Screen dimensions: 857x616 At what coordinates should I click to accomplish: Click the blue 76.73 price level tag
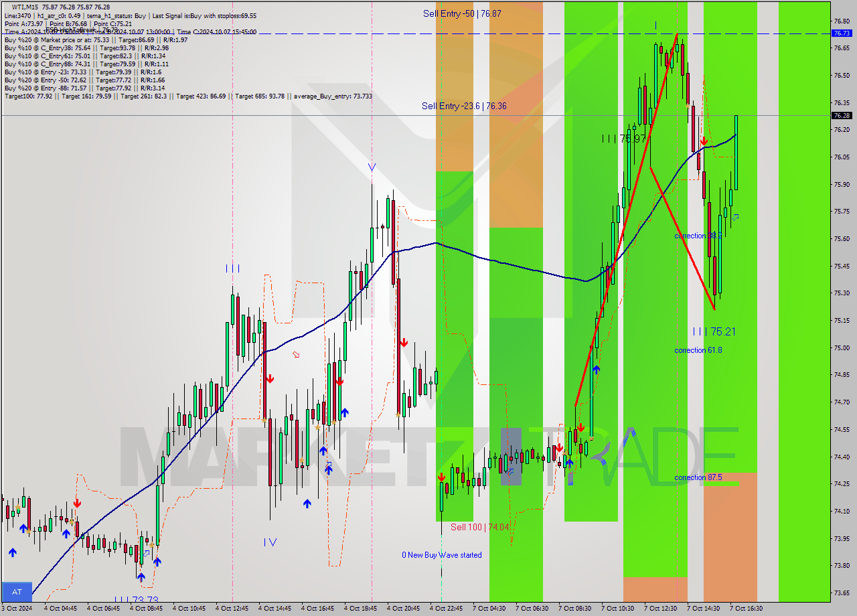(x=842, y=33)
